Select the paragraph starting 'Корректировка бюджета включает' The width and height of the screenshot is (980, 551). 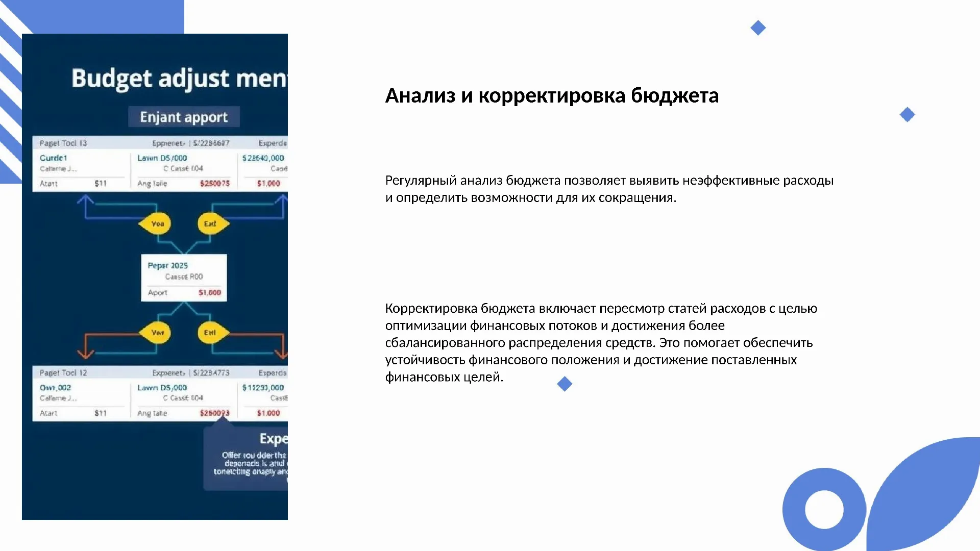tap(601, 342)
